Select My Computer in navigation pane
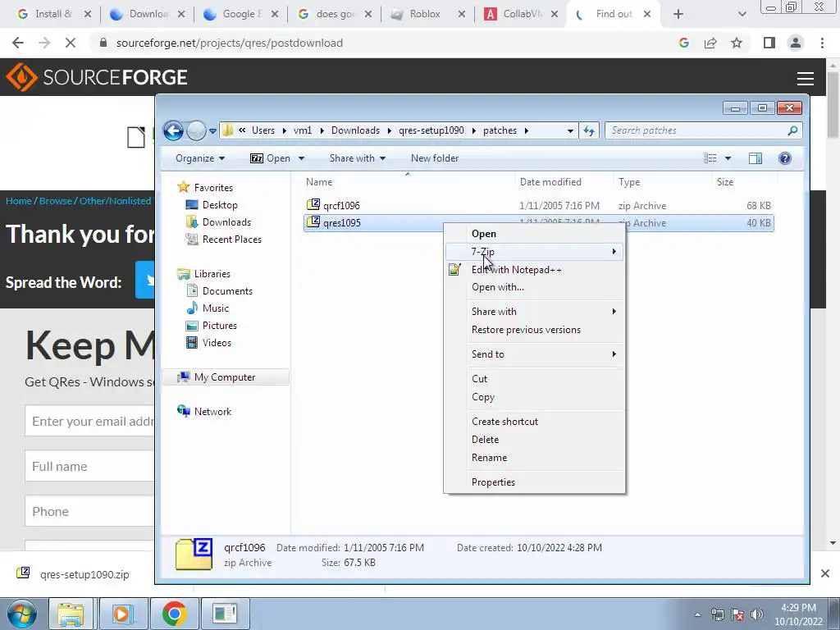 click(x=225, y=377)
